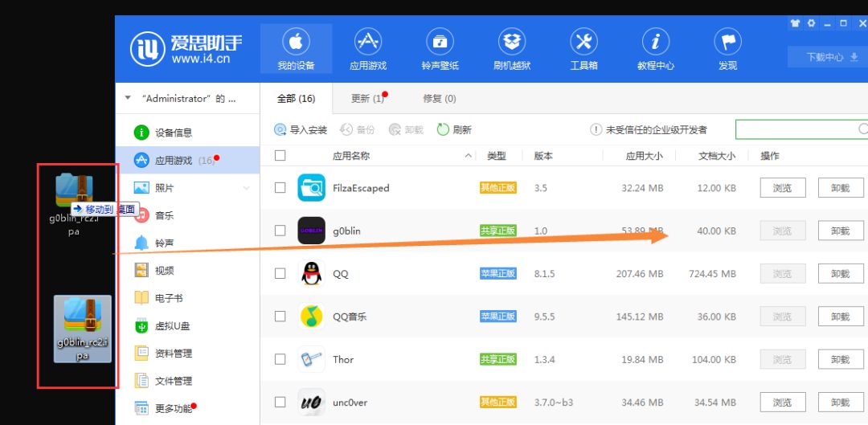
Task: Click 备份 backup toolbar button
Action: click(x=357, y=130)
